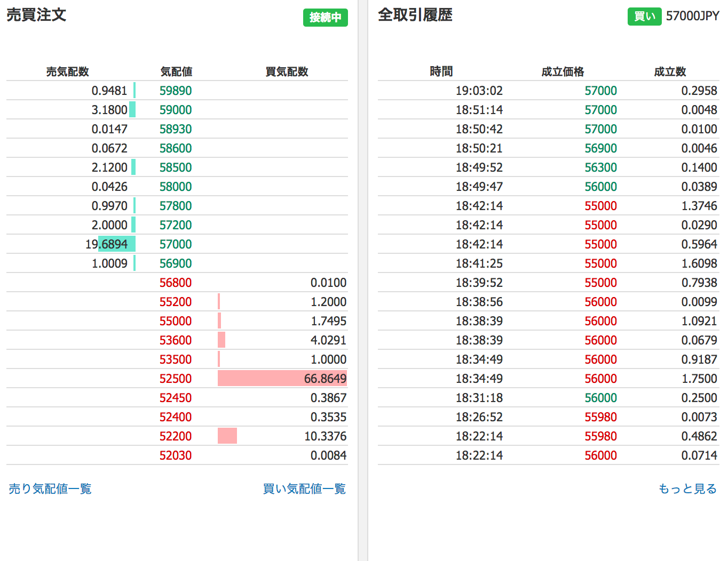Select ask price 59000
This screenshot has width=728, height=561.
coord(176,110)
